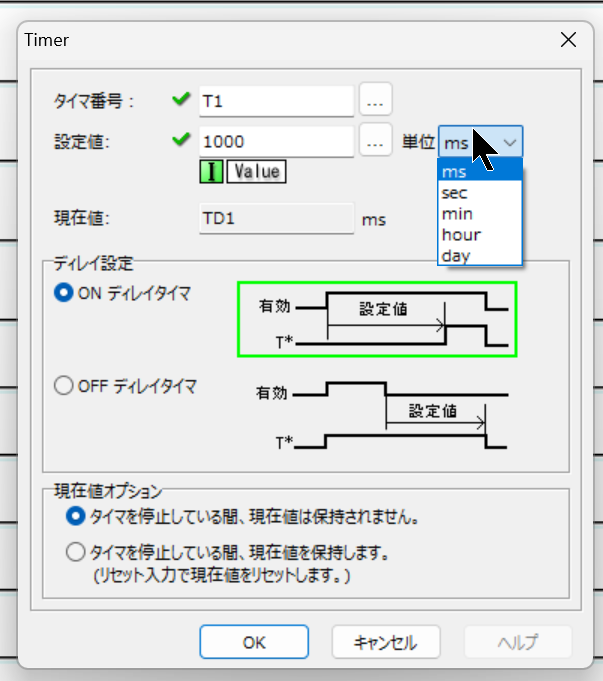The width and height of the screenshot is (603, 681).
Task: Click the Value type button
Action: 256,172
